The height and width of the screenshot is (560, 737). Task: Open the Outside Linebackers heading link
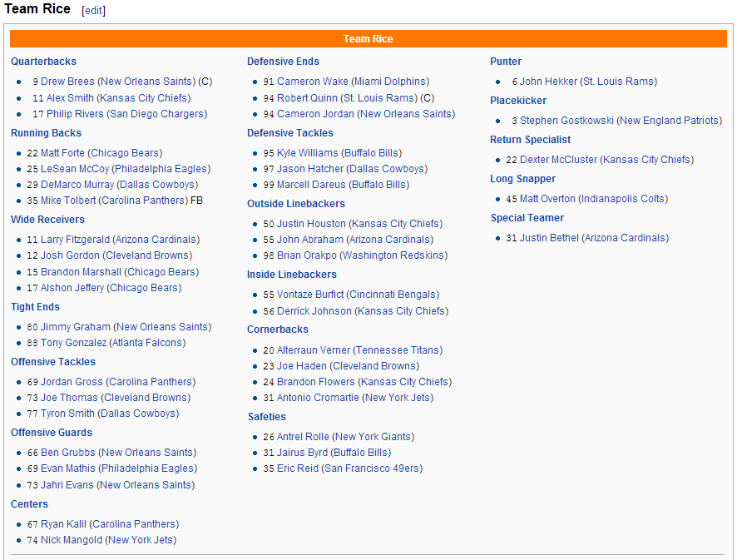tap(296, 204)
